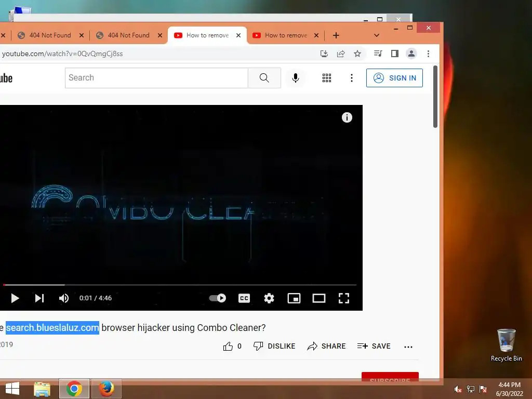Image resolution: width=532 pixels, height=399 pixels.
Task: Click the SAVE to playlist button
Action: pos(374,346)
